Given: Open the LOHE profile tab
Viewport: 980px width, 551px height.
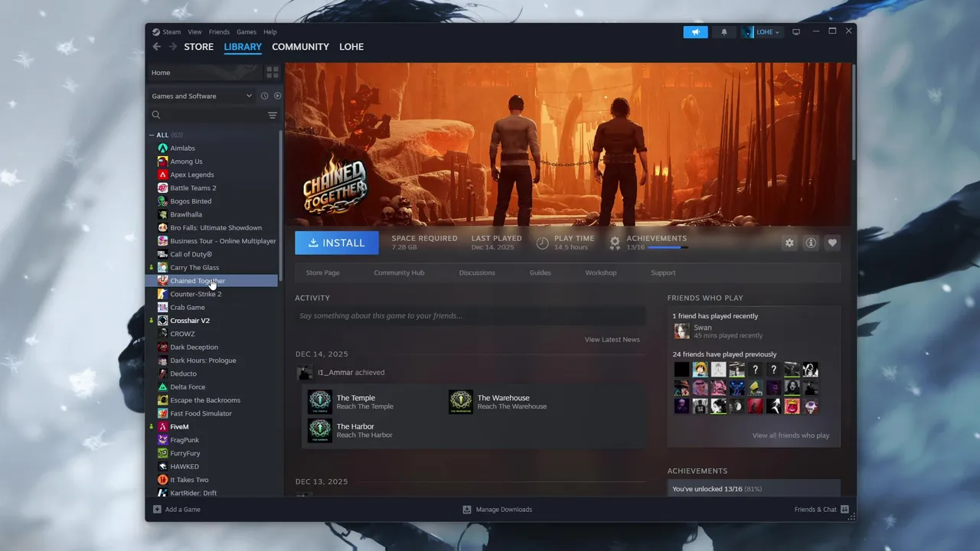Looking at the screenshot, I should click(351, 47).
